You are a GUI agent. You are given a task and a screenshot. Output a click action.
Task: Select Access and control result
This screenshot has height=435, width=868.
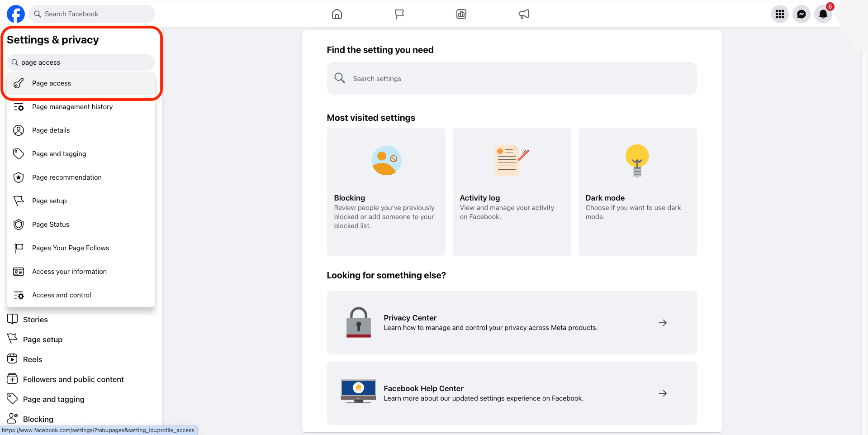[81, 295]
